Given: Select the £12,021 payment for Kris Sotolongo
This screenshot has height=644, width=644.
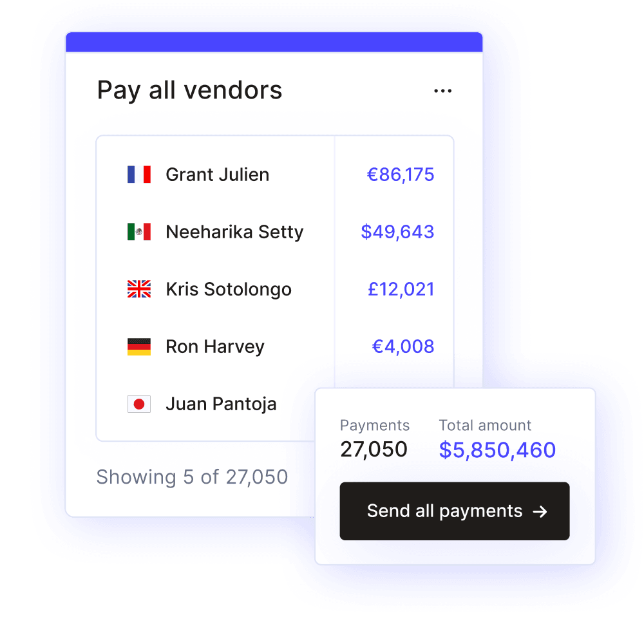Looking at the screenshot, I should tap(401, 289).
